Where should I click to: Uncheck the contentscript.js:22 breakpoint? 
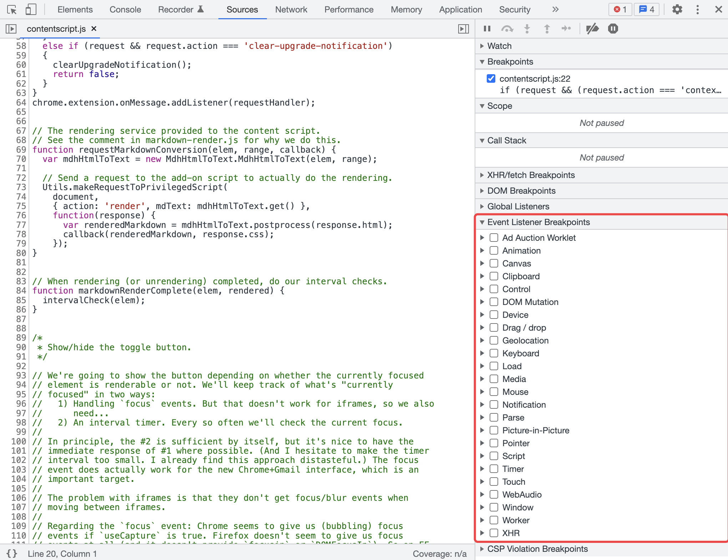tap(491, 78)
